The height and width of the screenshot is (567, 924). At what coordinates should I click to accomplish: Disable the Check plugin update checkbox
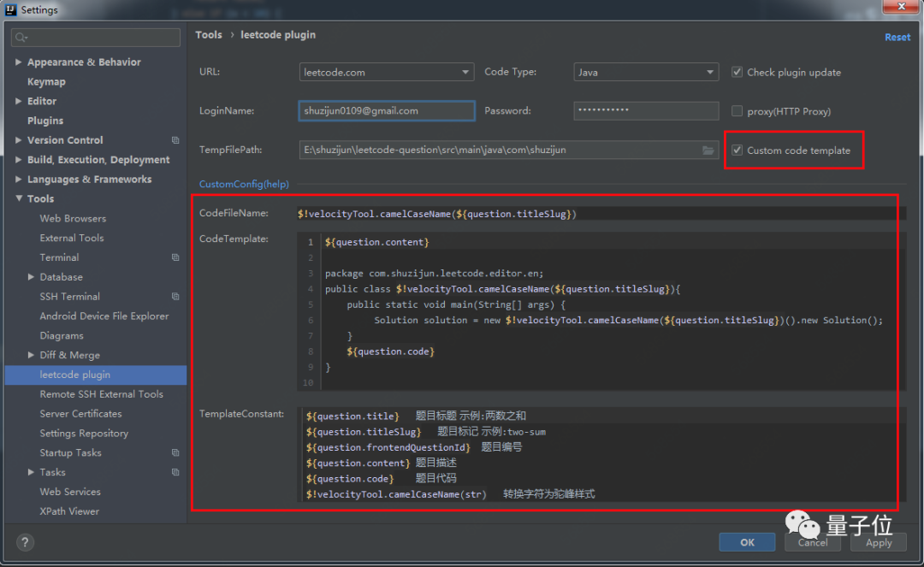737,73
